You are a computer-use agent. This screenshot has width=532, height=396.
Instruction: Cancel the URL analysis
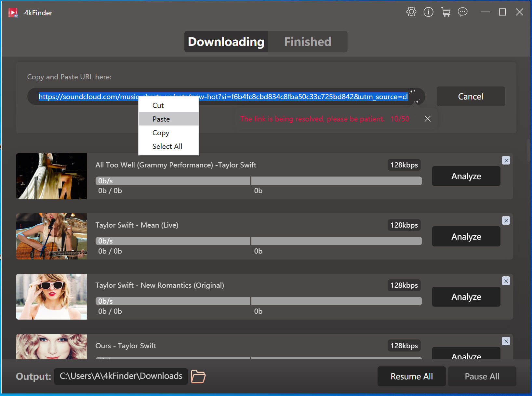[x=470, y=97]
